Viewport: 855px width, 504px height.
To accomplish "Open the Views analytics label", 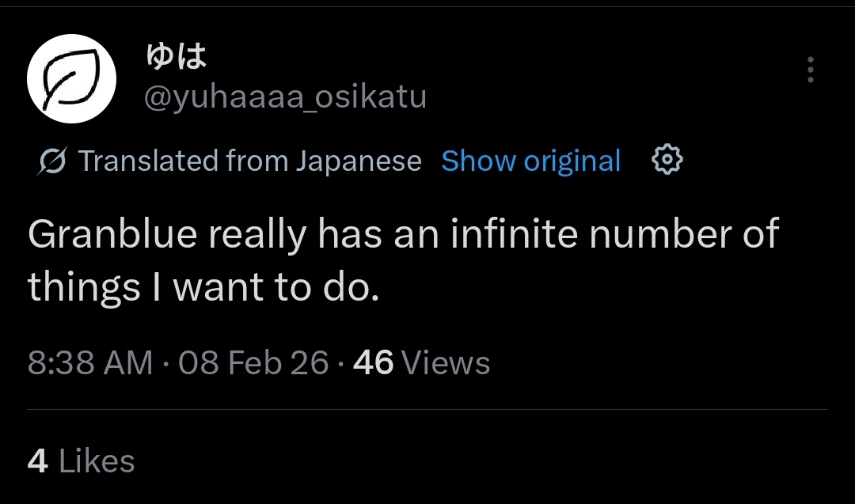I will click(x=446, y=363).
